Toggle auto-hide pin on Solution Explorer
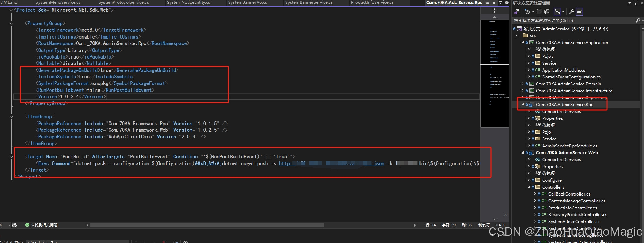This screenshot has width=644, height=243. click(635, 3)
